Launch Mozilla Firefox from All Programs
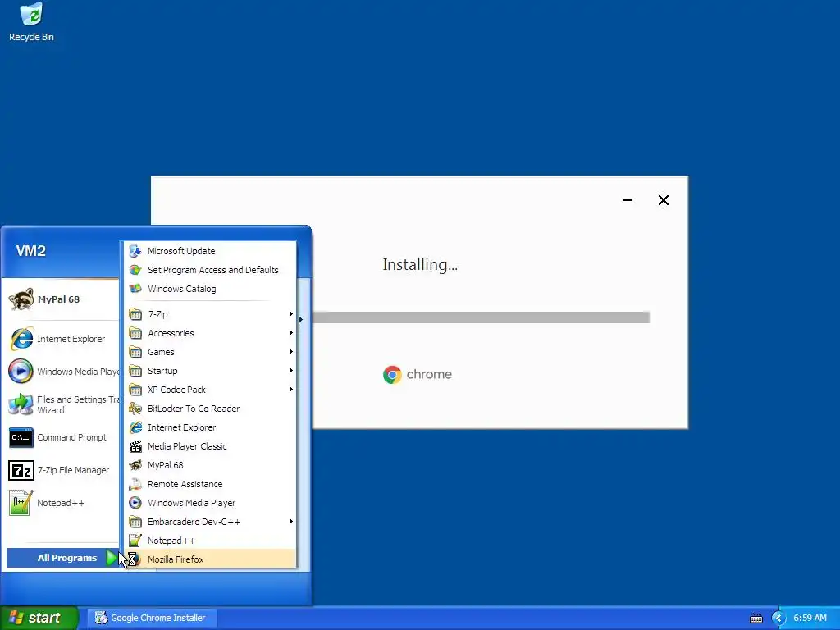The image size is (840, 630). [x=211, y=559]
